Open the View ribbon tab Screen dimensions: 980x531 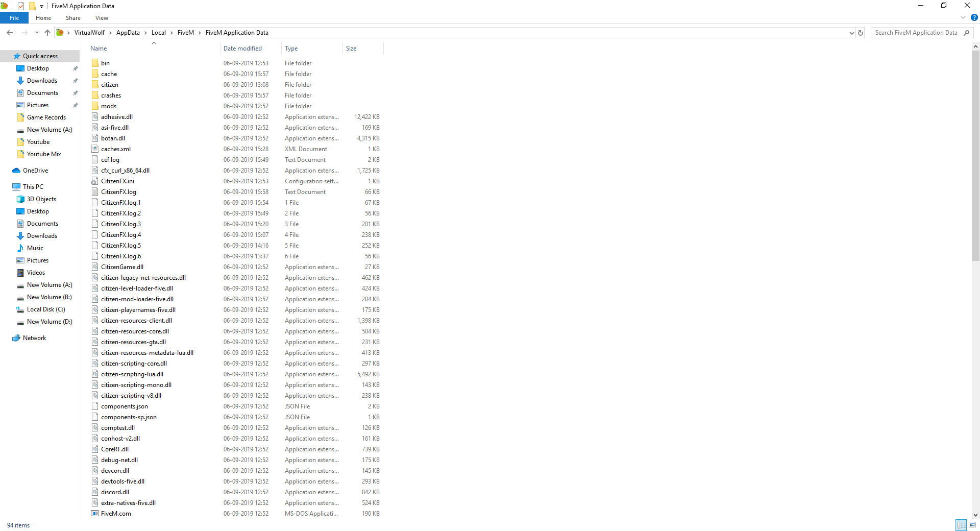(x=102, y=18)
